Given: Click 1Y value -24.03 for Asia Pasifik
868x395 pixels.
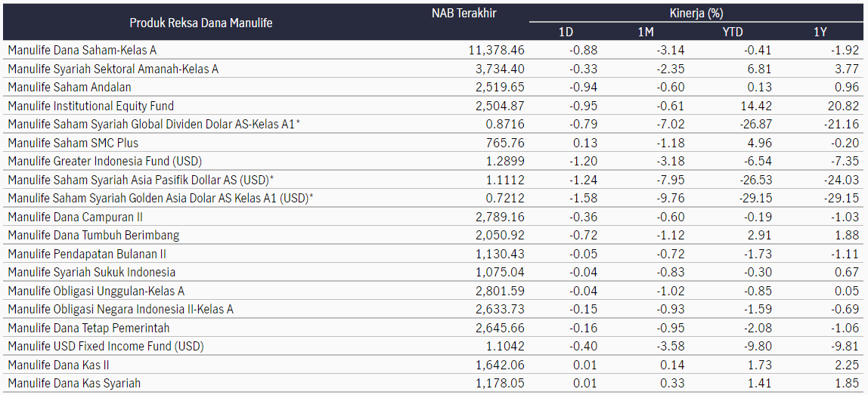Looking at the screenshot, I should (840, 180).
